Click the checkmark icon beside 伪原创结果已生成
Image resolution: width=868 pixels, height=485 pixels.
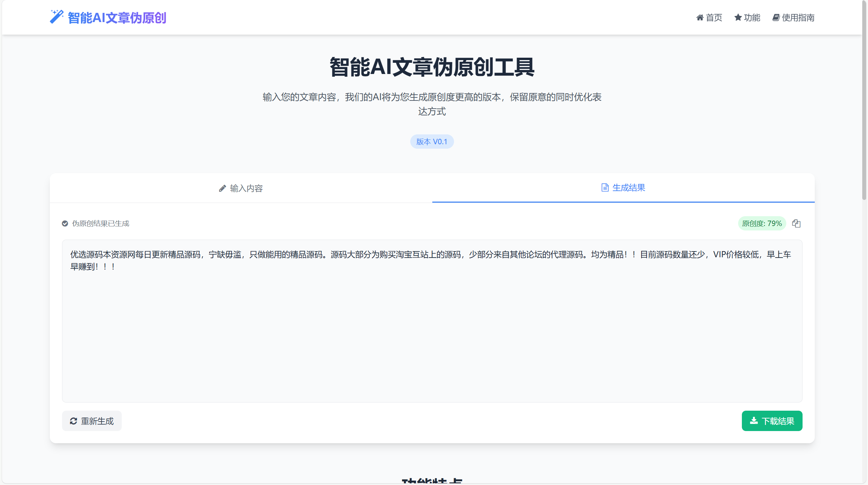coord(65,223)
